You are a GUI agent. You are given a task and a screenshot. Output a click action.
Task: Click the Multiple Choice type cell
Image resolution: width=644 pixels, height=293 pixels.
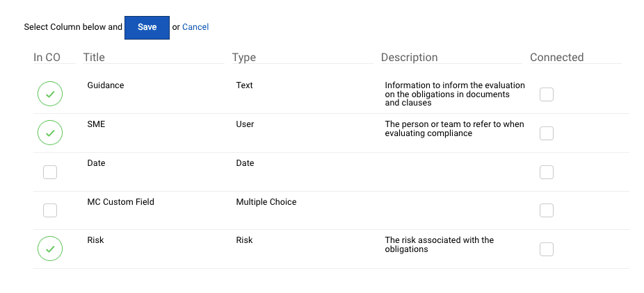coord(266,202)
